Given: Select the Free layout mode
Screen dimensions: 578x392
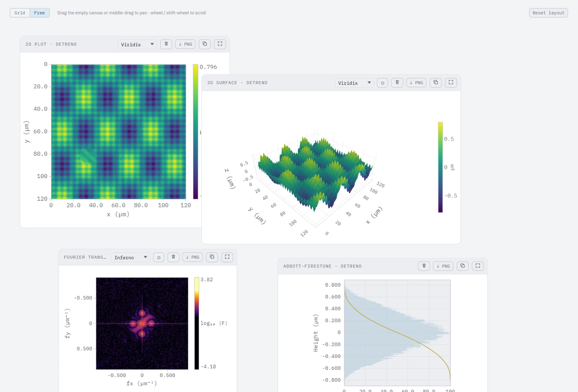Looking at the screenshot, I should (39, 13).
